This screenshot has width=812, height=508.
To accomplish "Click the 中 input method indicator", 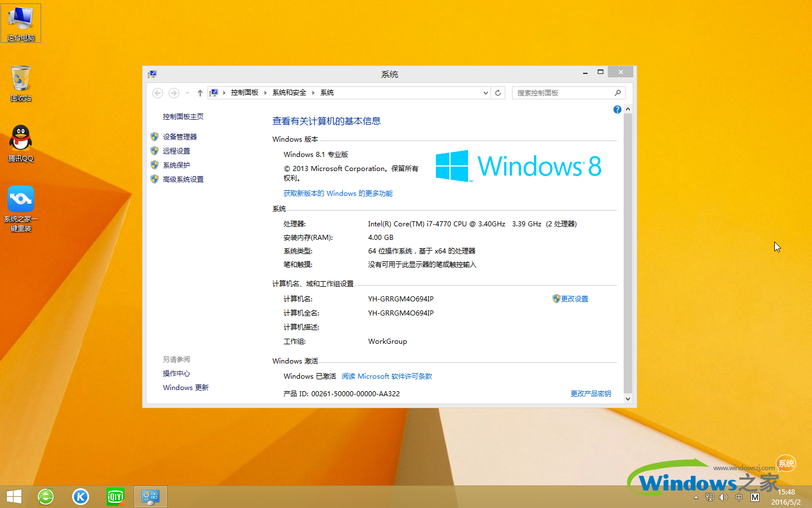I will (738, 497).
